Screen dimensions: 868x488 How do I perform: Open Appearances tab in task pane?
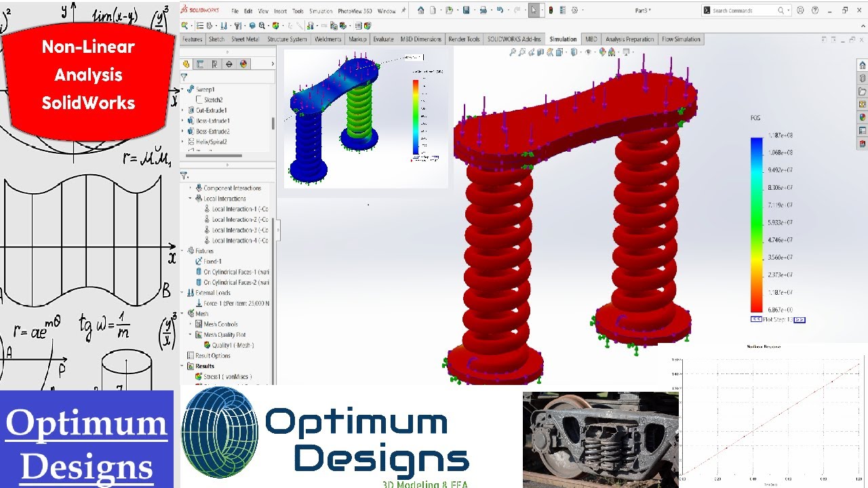coord(862,117)
